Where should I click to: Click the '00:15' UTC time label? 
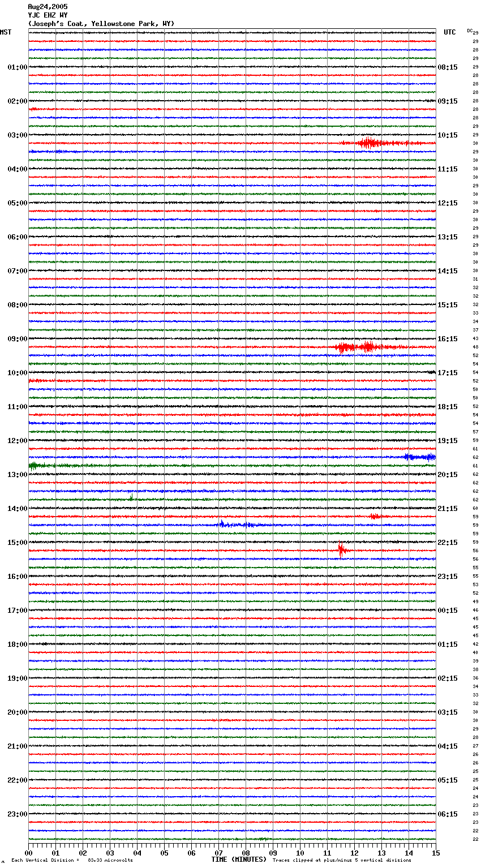click(448, 611)
